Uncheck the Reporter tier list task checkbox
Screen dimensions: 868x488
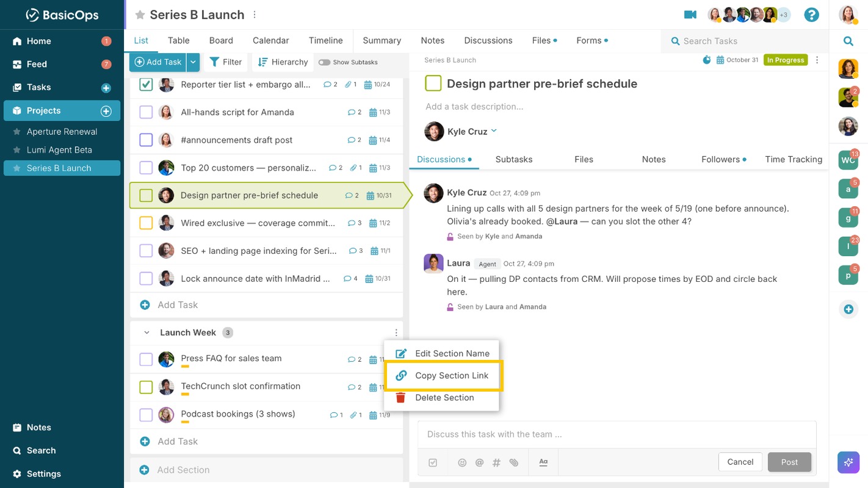pyautogui.click(x=146, y=84)
